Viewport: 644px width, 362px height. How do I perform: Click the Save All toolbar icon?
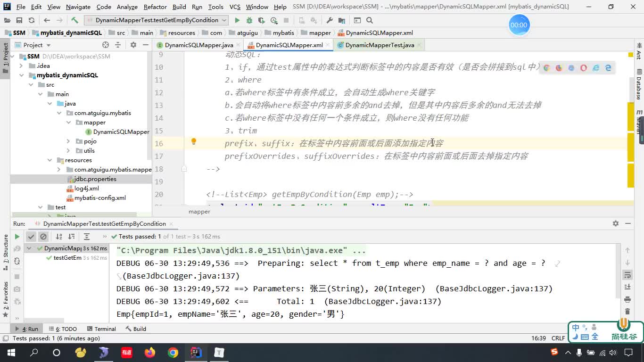(x=19, y=20)
